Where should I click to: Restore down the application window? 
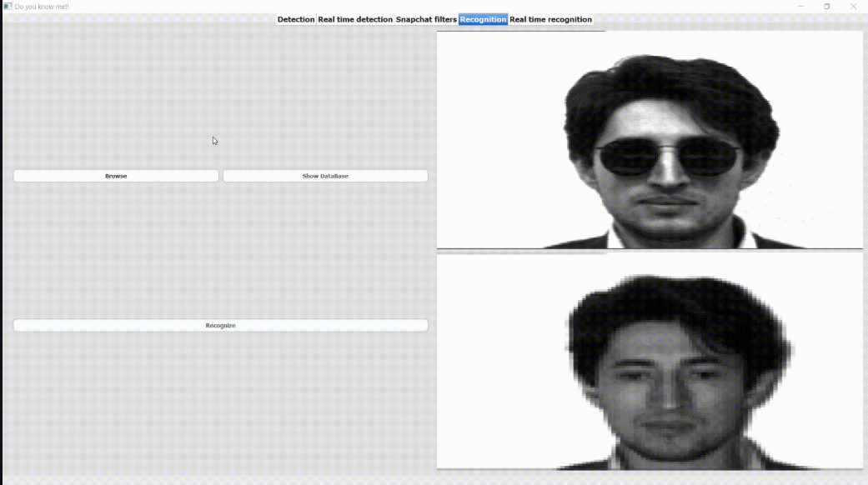(x=827, y=6)
